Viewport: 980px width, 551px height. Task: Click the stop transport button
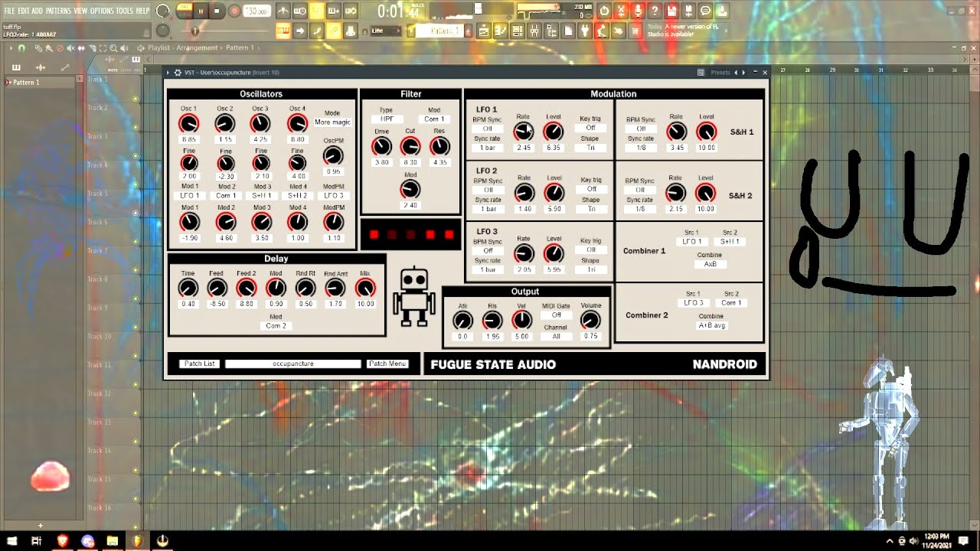click(x=217, y=11)
